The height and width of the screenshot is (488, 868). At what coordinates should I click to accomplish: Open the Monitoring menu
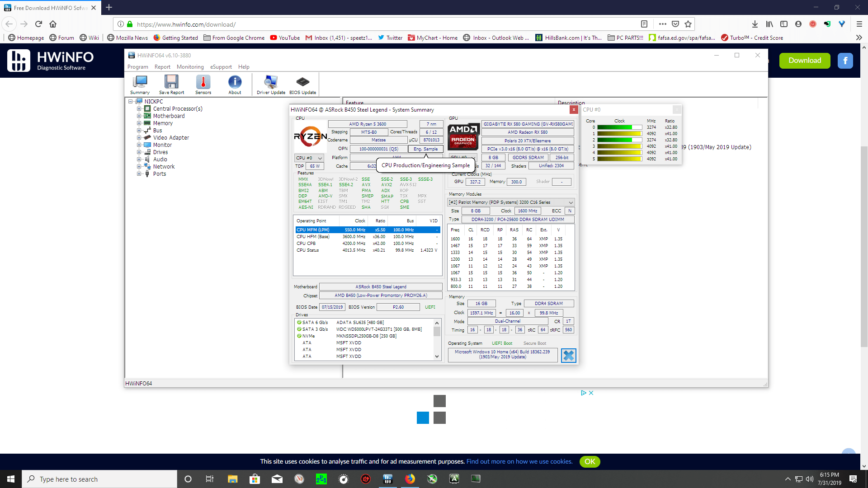tap(190, 67)
